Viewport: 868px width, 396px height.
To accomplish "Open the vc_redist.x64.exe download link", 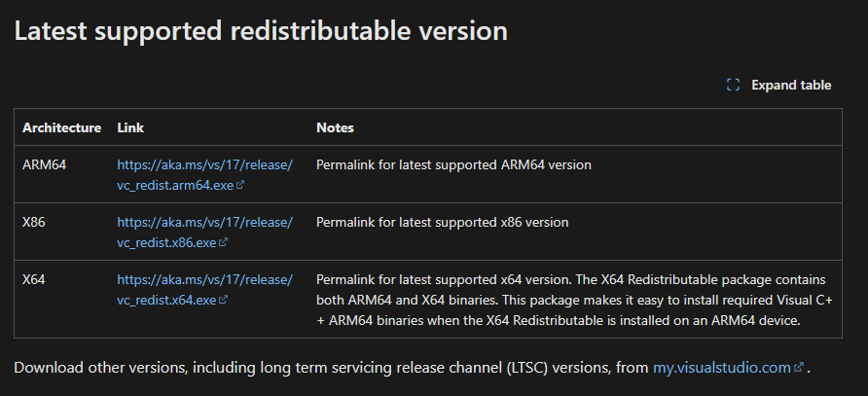I will 204,289.
